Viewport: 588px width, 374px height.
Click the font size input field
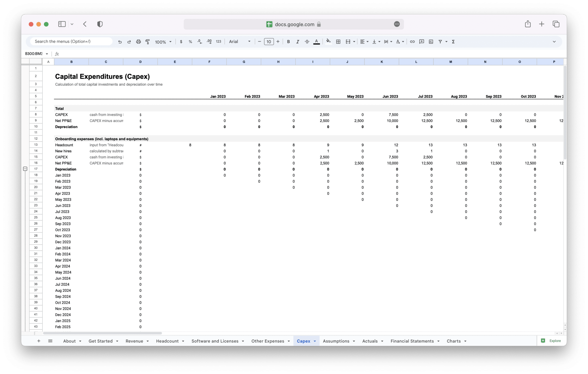tap(269, 42)
